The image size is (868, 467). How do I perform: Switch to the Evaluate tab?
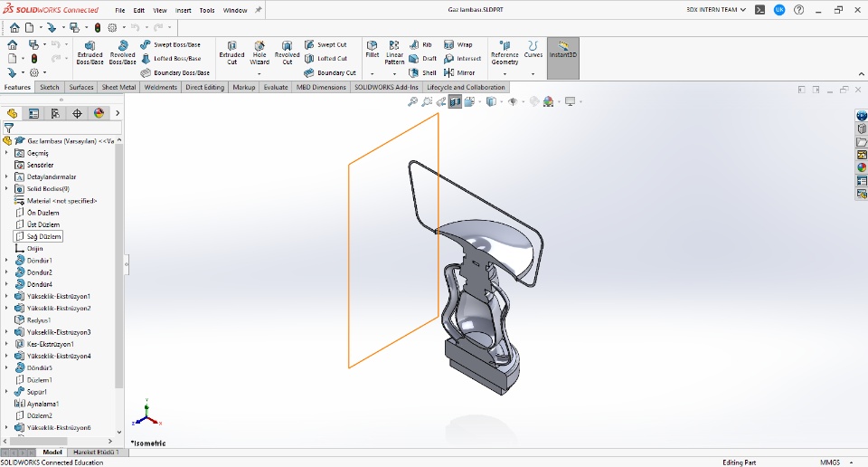276,88
